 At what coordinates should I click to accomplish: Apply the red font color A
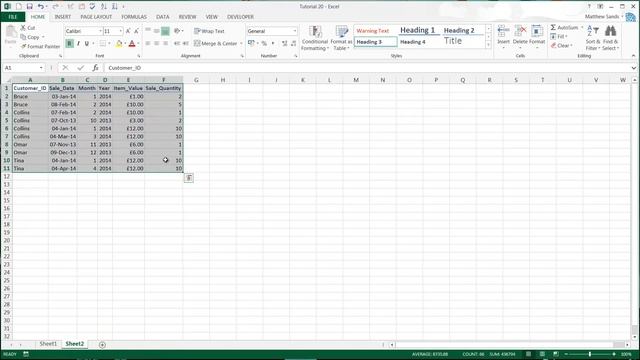[x=132, y=43]
